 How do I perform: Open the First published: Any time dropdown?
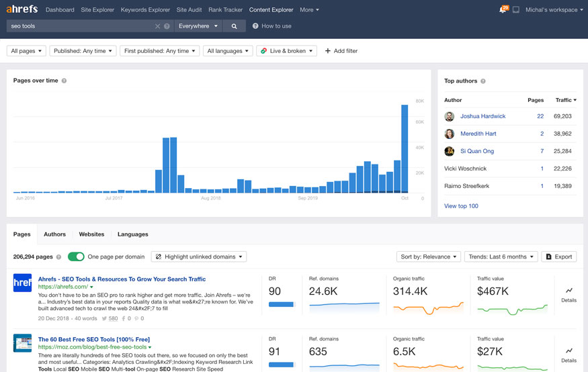(x=159, y=50)
